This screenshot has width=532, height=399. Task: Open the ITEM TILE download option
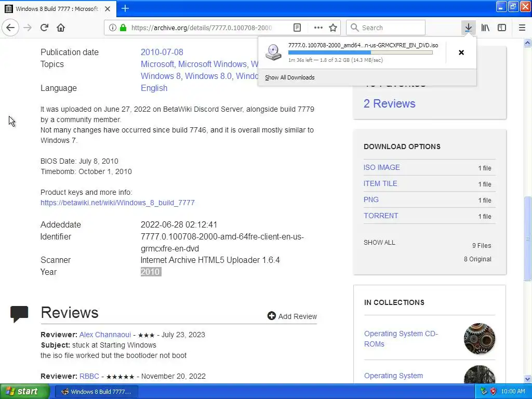click(x=380, y=183)
